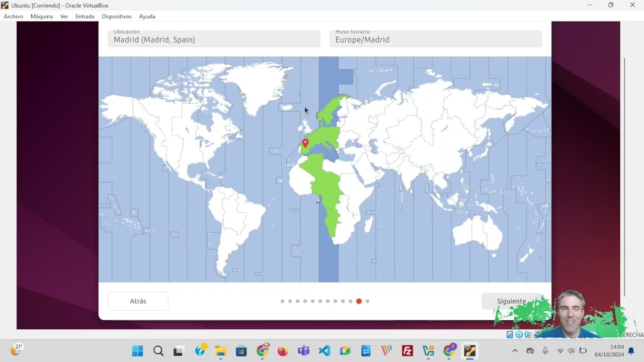Open FileZilla from the taskbar

[408, 351]
